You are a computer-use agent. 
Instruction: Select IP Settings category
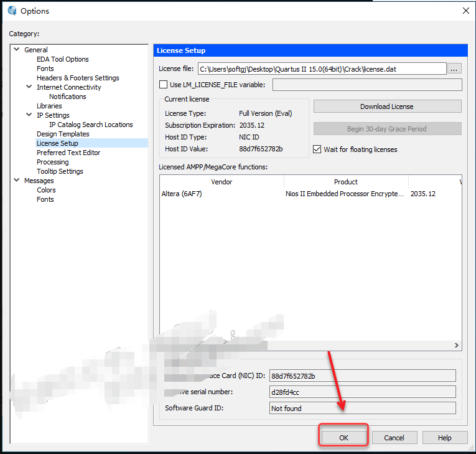(53, 115)
